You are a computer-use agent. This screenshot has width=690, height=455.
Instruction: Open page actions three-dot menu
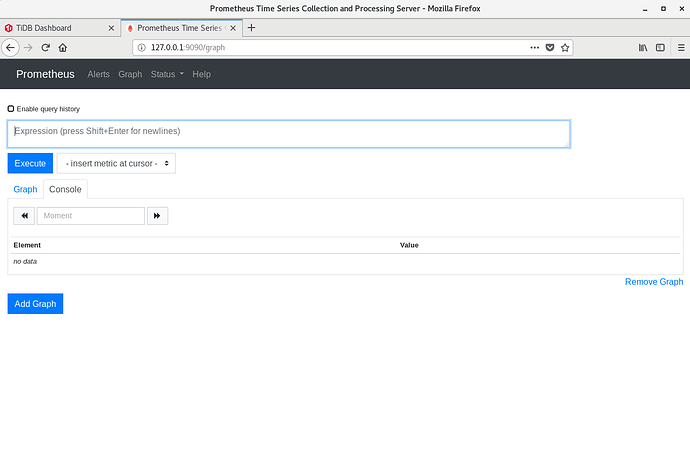(535, 48)
